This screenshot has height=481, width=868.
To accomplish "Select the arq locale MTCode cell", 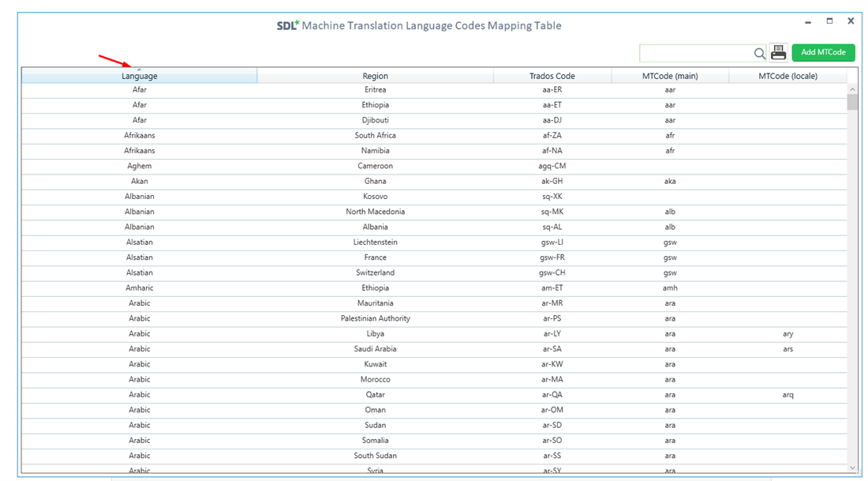I will (788, 395).
